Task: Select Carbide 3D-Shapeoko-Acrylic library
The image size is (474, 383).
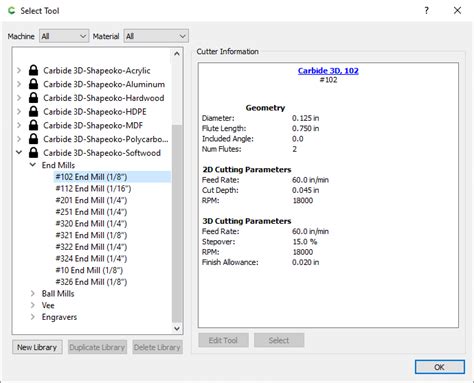Action: click(x=97, y=71)
